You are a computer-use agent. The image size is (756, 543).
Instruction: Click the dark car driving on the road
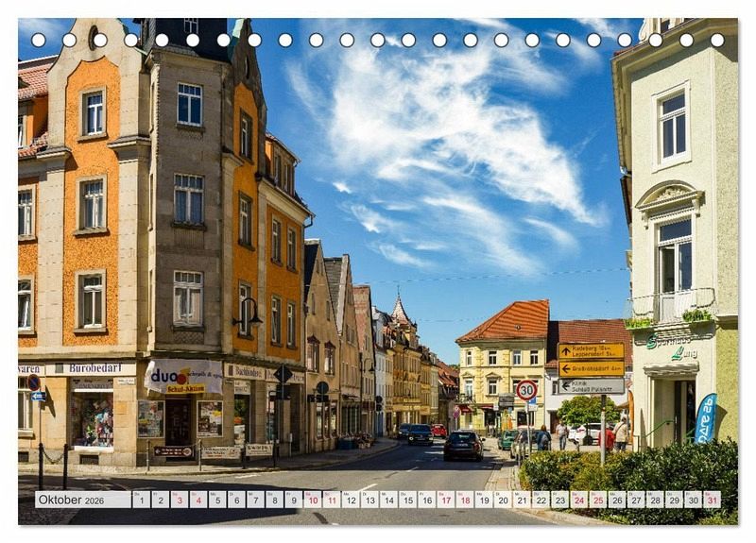click(463, 445)
